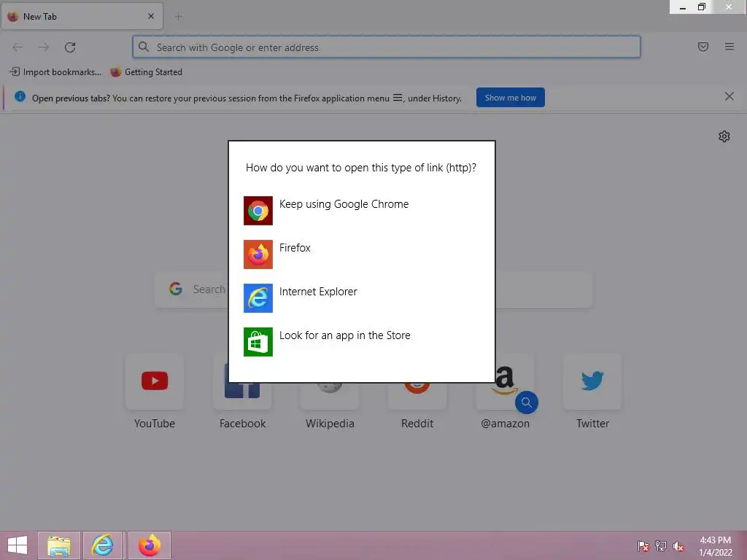Open the YouTube shortcut tile
The image size is (747, 560).
click(155, 392)
